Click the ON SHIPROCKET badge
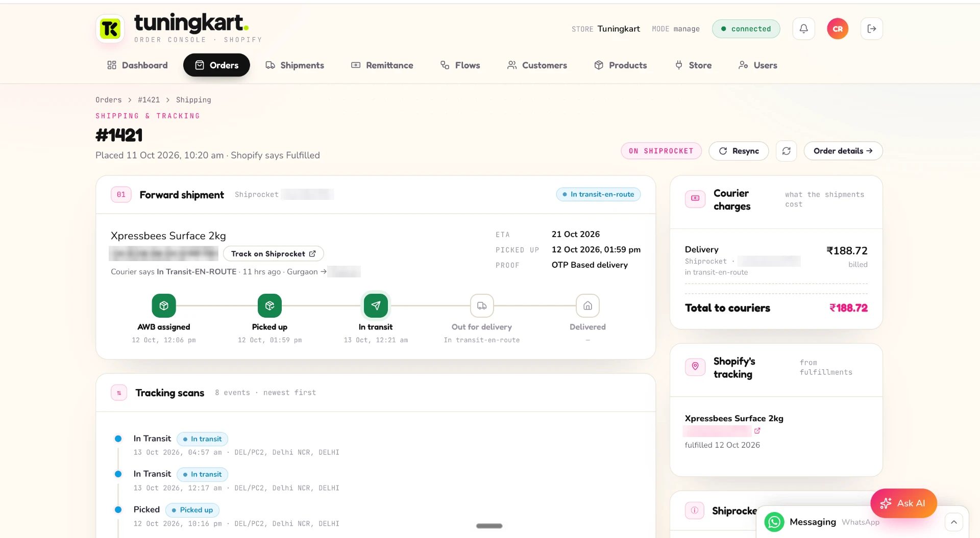Screen dimensions: 980x538 click(x=661, y=151)
